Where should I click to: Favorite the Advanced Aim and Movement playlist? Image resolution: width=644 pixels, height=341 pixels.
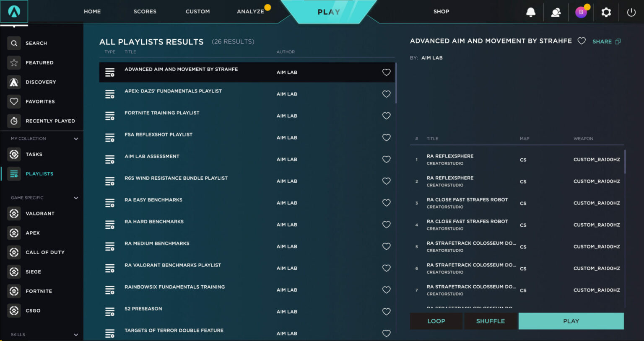tap(582, 41)
